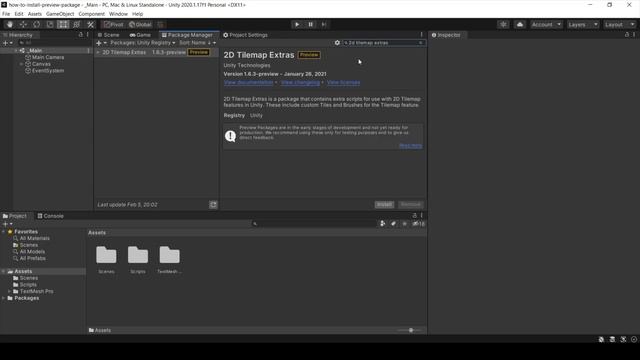Open the Component menu
The image size is (640, 360).
[91, 14]
